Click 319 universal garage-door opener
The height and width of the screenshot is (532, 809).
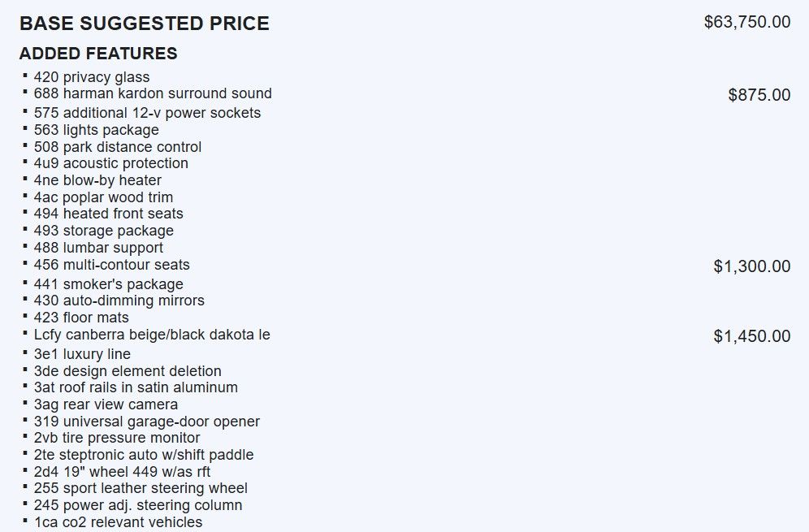pos(146,422)
